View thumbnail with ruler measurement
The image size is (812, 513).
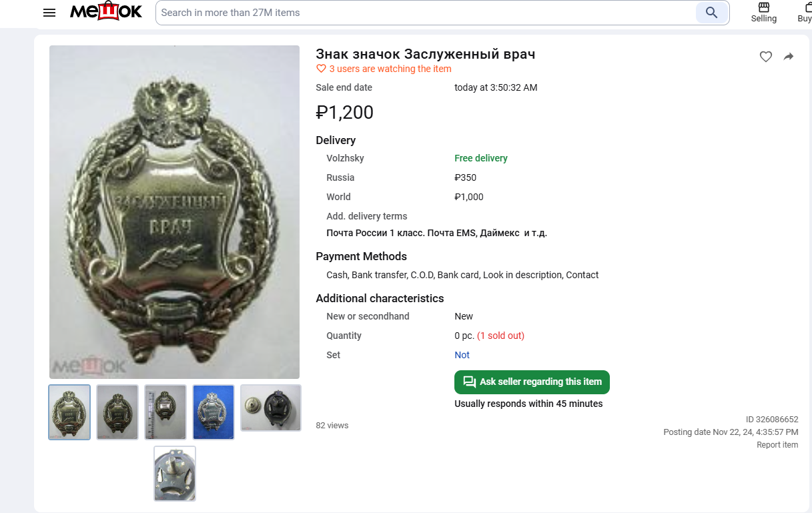click(x=165, y=412)
